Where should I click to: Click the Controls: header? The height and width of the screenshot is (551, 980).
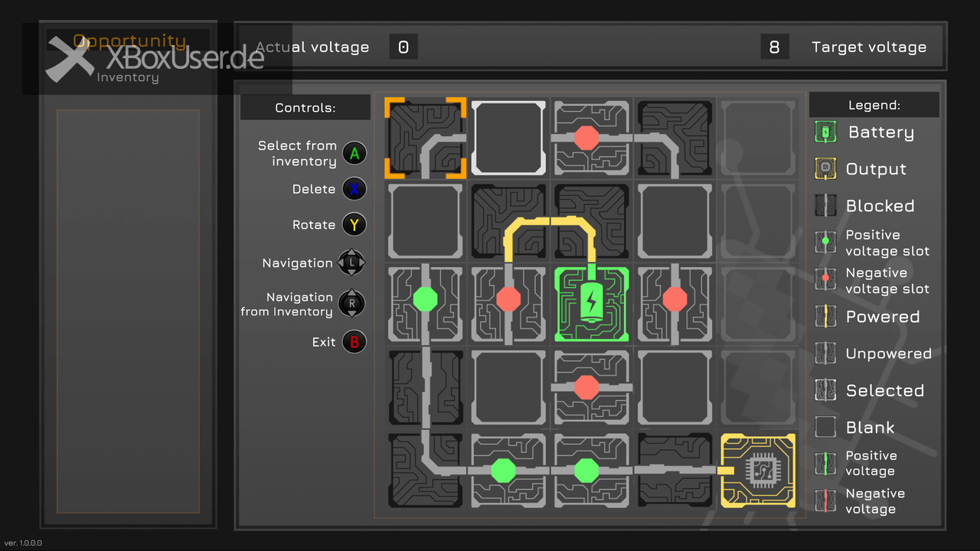pyautogui.click(x=305, y=108)
